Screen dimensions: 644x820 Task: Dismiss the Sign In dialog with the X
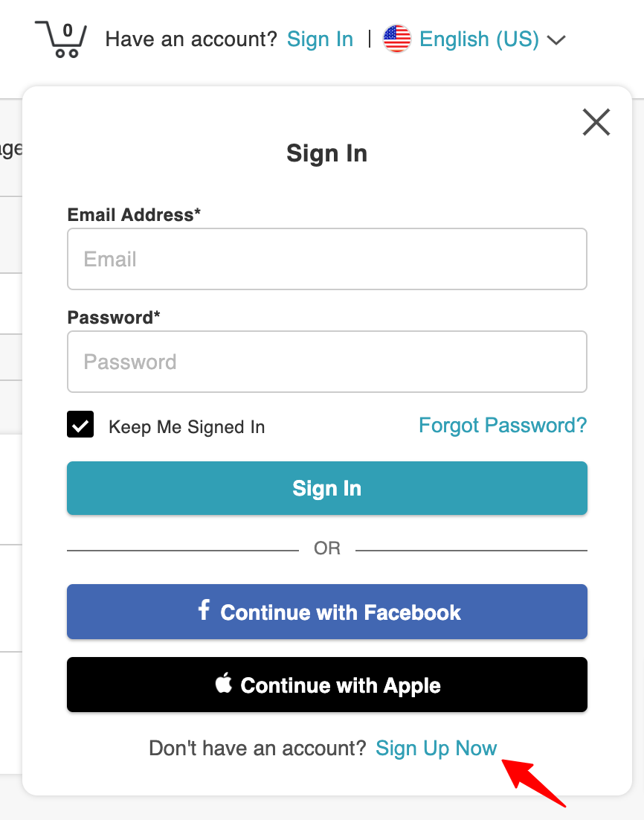(x=596, y=122)
